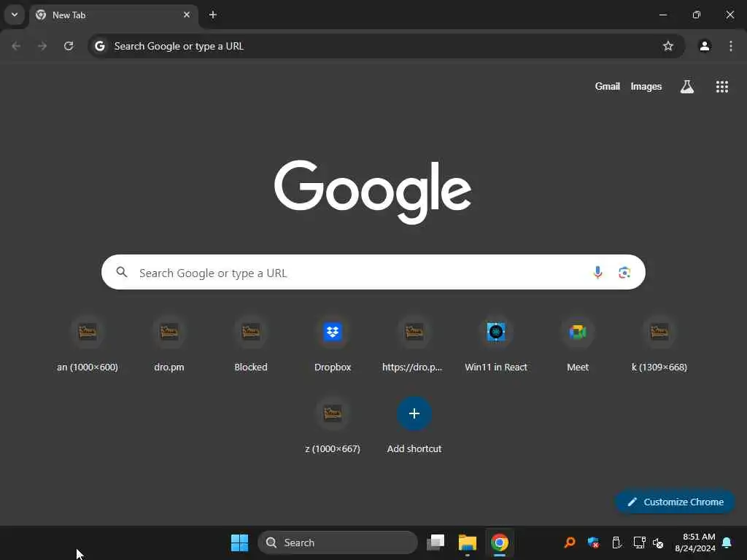The image size is (747, 560).
Task: Reload the current page
Action: click(x=69, y=46)
